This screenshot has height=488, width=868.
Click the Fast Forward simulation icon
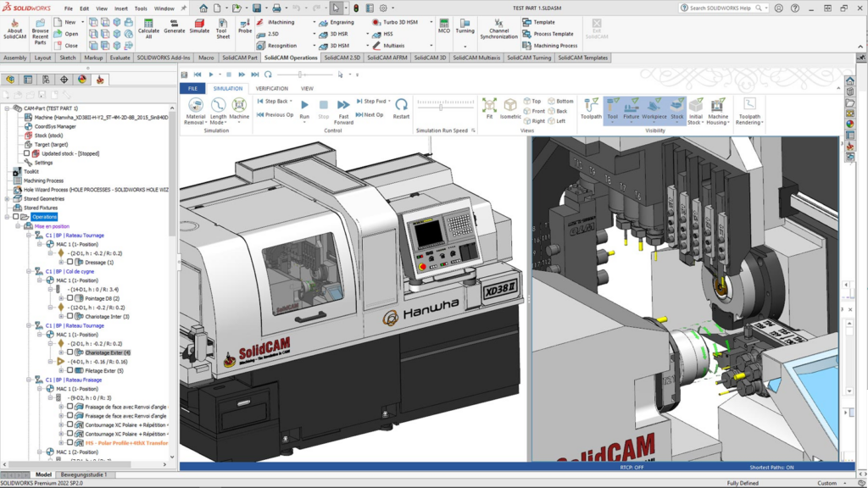(343, 111)
